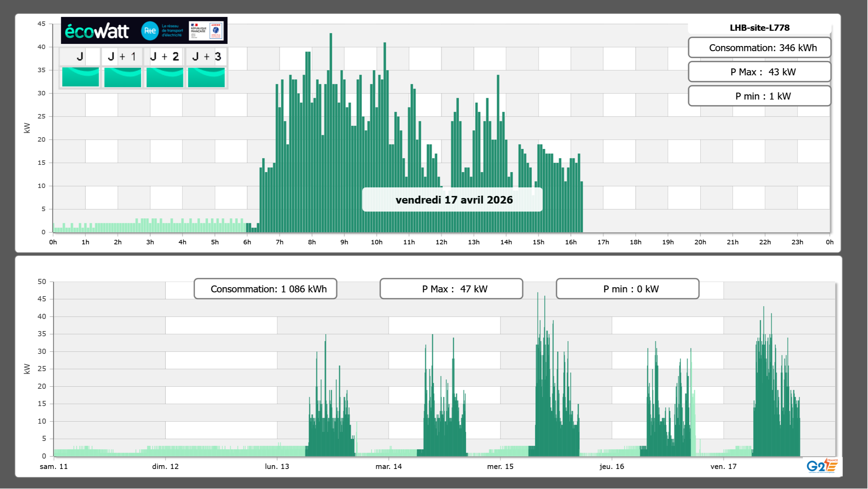Click the écoWatt logo
The image size is (868, 489).
pyautogui.click(x=97, y=31)
